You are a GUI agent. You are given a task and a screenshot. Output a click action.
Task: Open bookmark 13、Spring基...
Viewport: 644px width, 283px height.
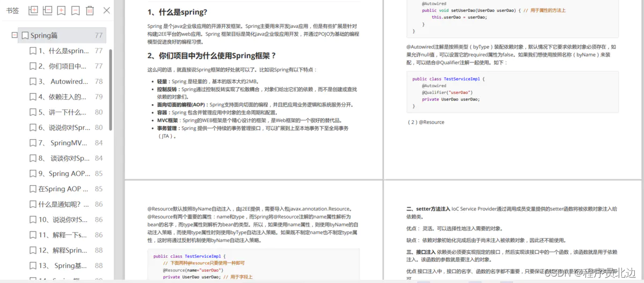pos(63,265)
